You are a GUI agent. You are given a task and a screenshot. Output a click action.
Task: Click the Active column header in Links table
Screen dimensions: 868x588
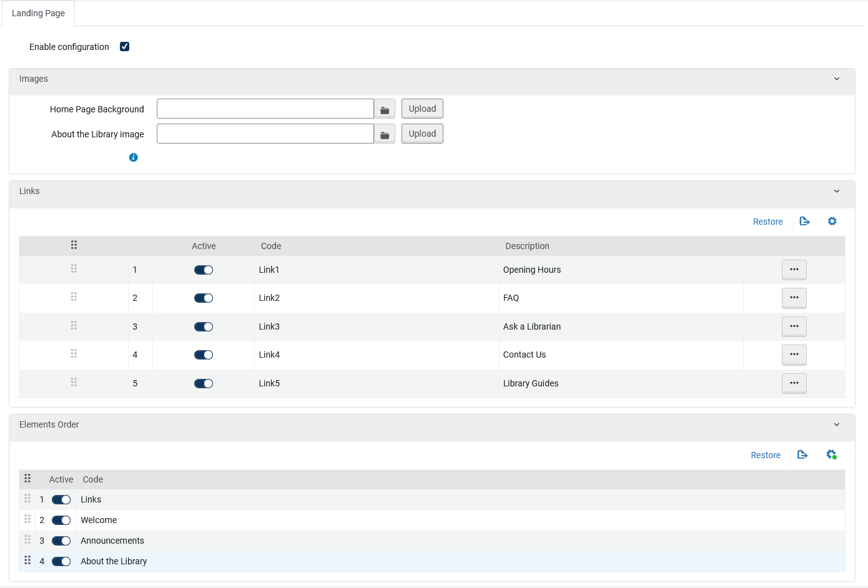[x=204, y=246]
